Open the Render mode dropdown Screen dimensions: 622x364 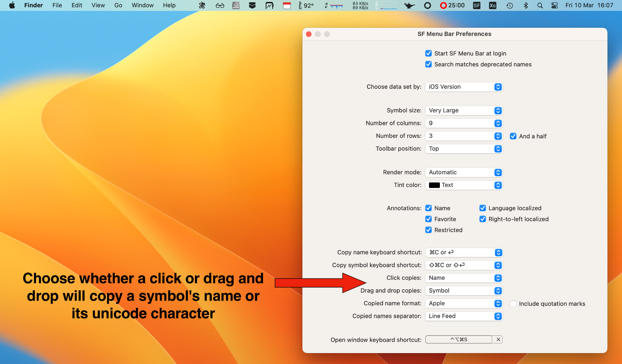pos(464,172)
